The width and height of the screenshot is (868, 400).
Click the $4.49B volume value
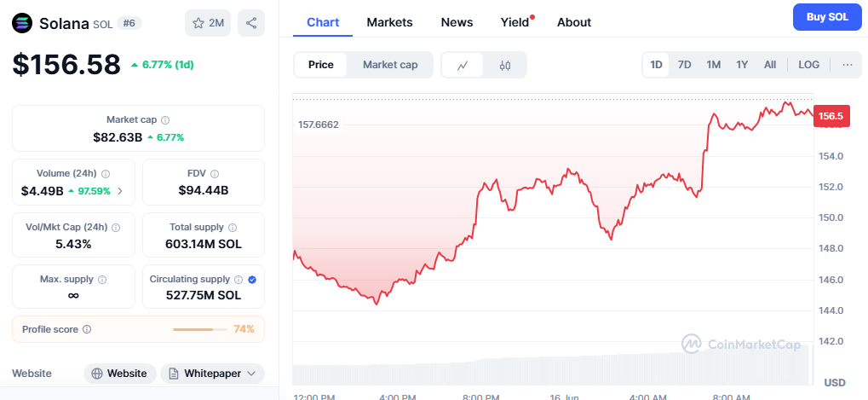[42, 191]
